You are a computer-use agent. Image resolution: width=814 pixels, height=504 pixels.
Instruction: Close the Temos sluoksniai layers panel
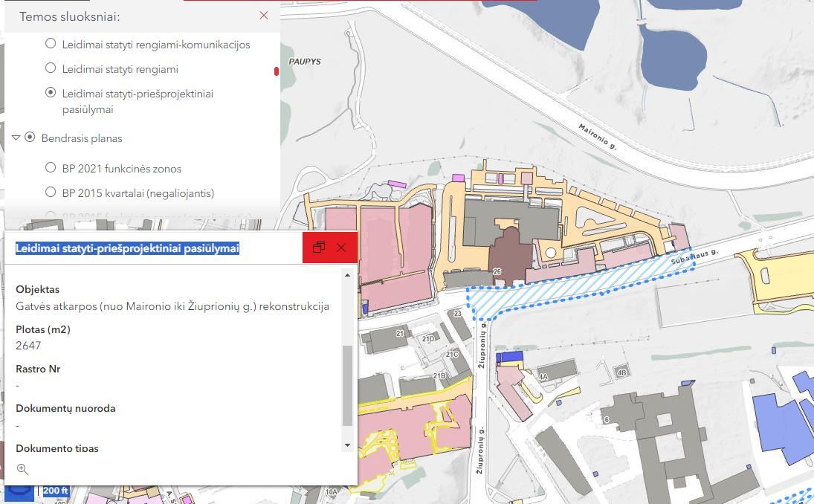[264, 16]
